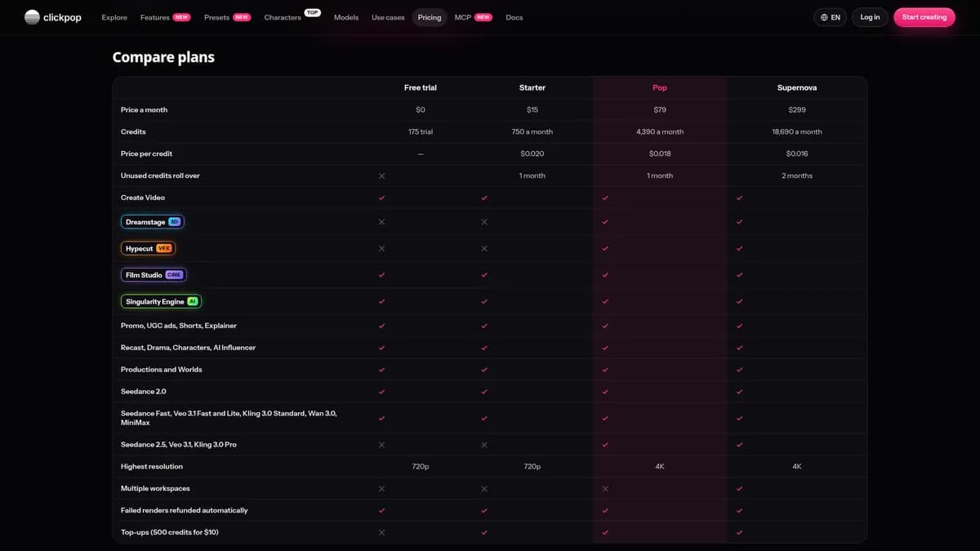Image resolution: width=980 pixels, height=551 pixels.
Task: Click the $0.020 price per credit
Action: coord(532,153)
